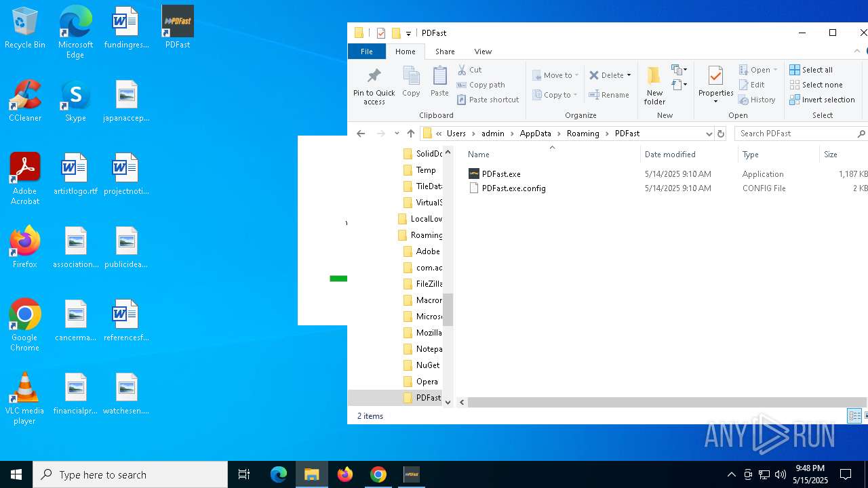Open Copy to dropdown
Viewport: 868px width, 488px height.
click(555, 95)
